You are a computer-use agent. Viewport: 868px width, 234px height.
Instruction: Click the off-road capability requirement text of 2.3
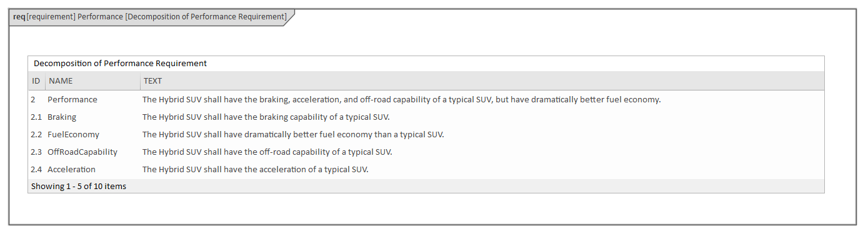pyautogui.click(x=267, y=152)
